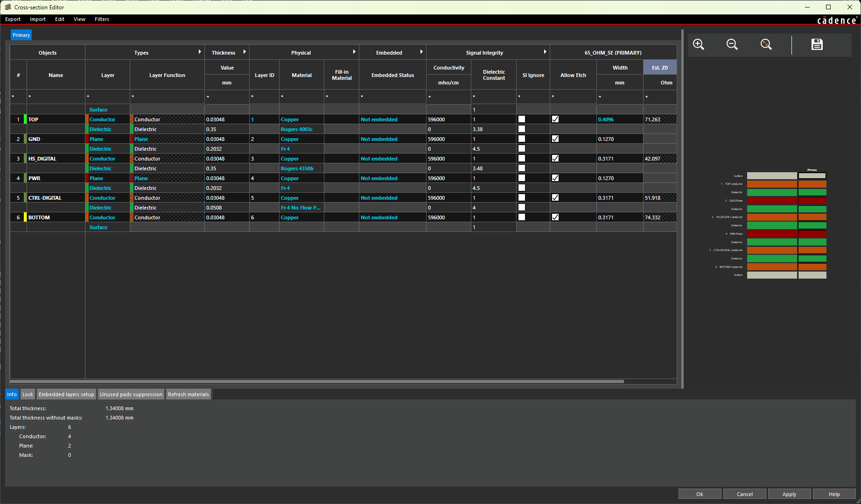Uncheck Allow Etch for the BOTTOM layer
The image size is (861, 504).
tap(555, 217)
